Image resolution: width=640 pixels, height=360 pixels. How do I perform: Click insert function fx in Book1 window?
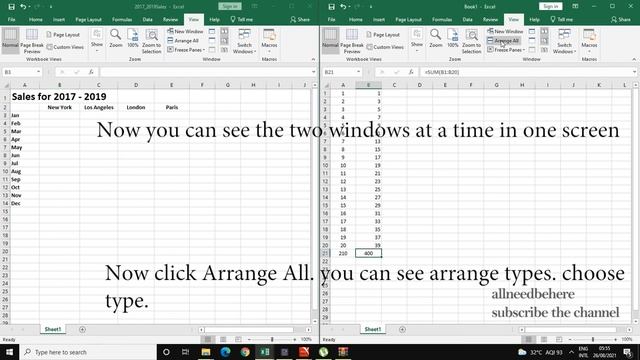411,72
